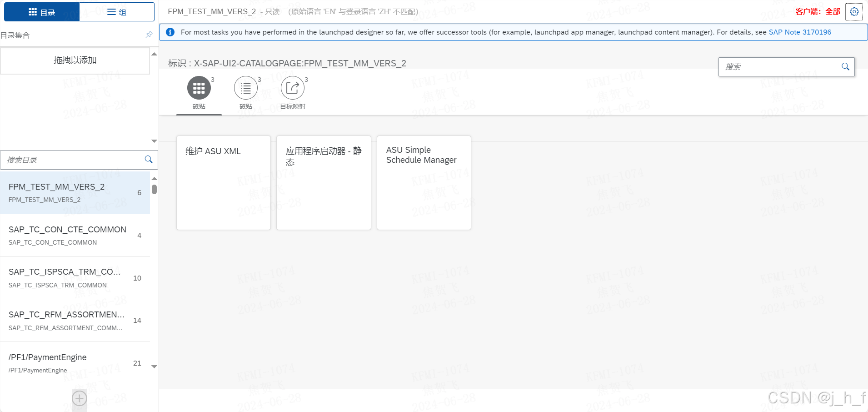Click the 拖拽以添加 drop area
868x412 pixels.
point(75,60)
